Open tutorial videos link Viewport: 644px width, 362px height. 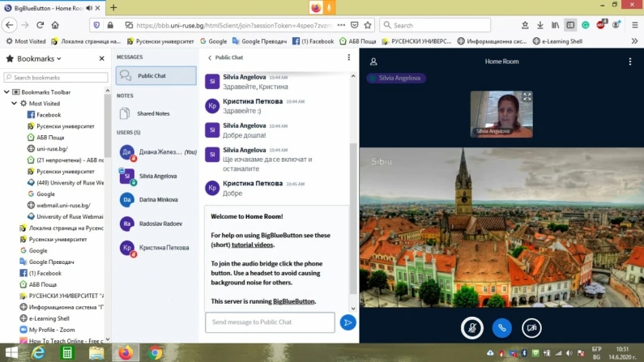click(x=252, y=245)
